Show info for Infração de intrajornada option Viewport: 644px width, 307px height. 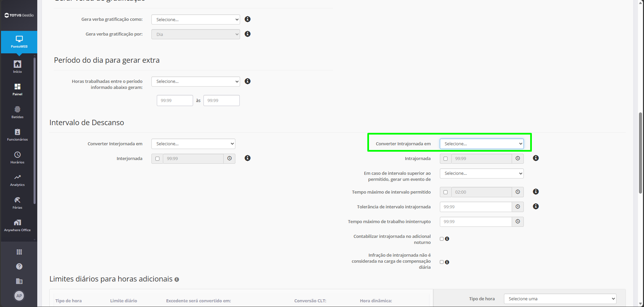(x=447, y=262)
